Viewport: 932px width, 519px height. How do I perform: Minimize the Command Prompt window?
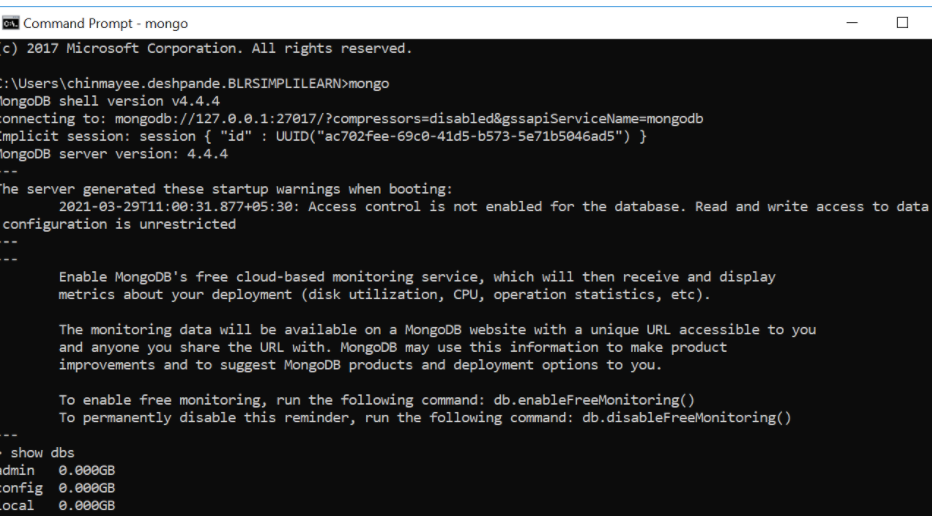coord(852,23)
